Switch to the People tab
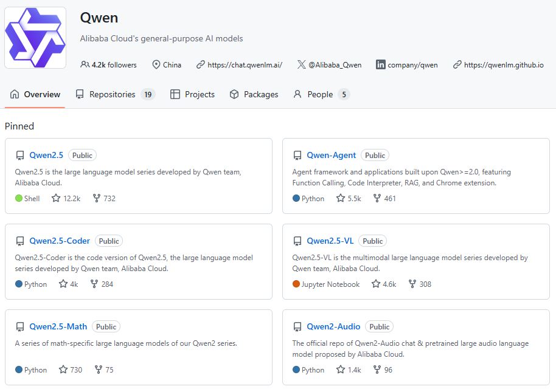 pyautogui.click(x=320, y=94)
